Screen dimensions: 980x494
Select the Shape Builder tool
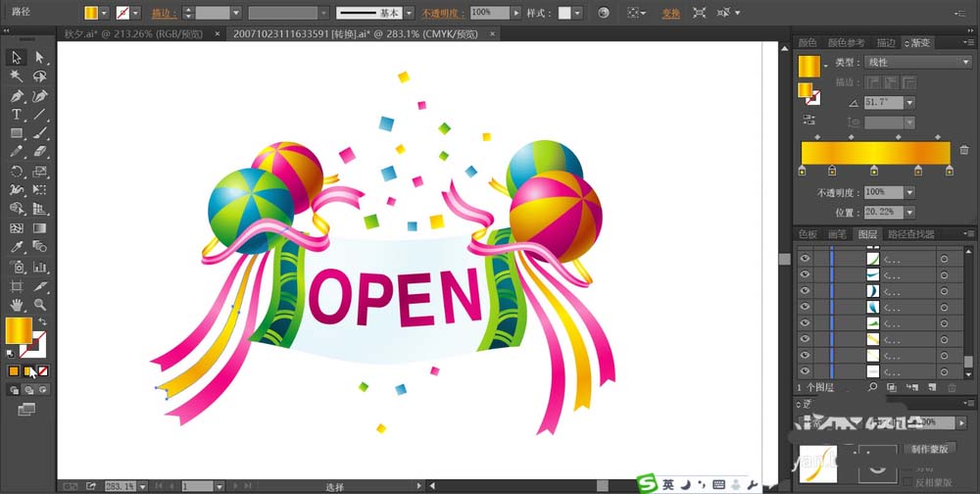coord(17,209)
